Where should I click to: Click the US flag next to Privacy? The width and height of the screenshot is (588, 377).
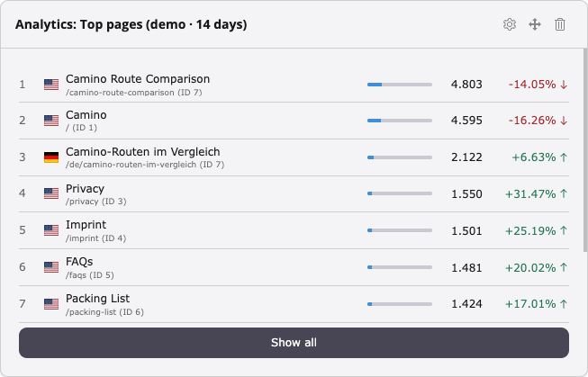(x=51, y=193)
